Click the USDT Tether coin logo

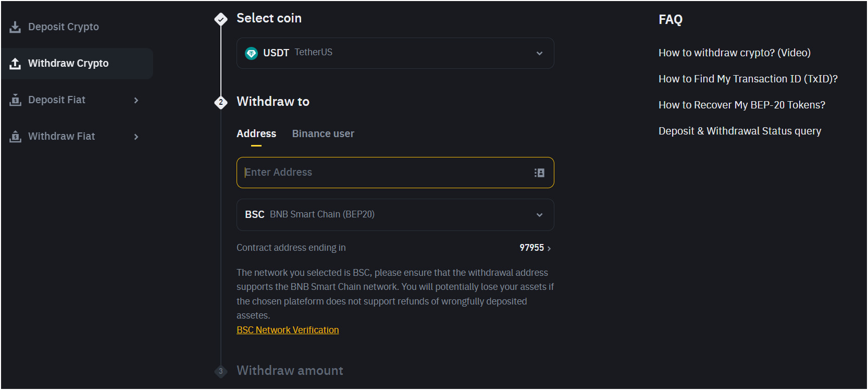(252, 53)
